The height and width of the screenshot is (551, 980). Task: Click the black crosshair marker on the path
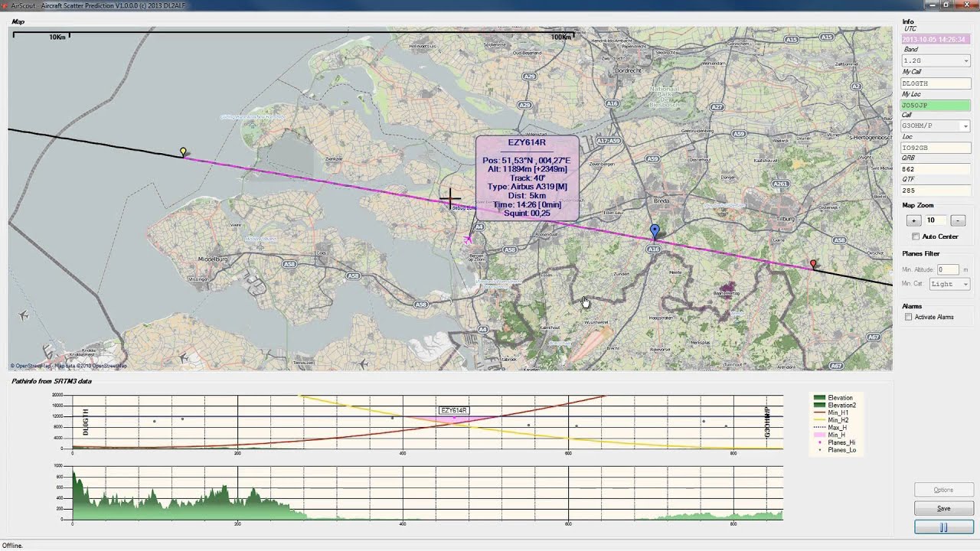[x=449, y=199]
